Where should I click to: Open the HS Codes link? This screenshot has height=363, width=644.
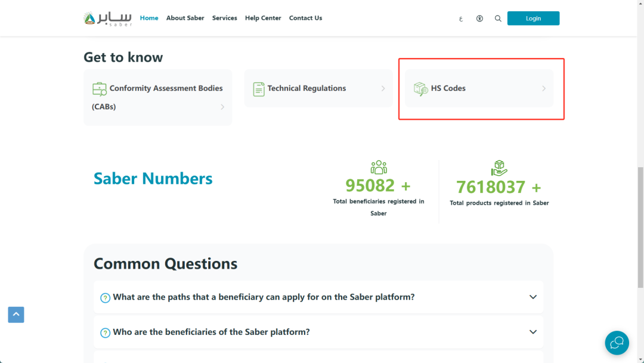click(479, 88)
